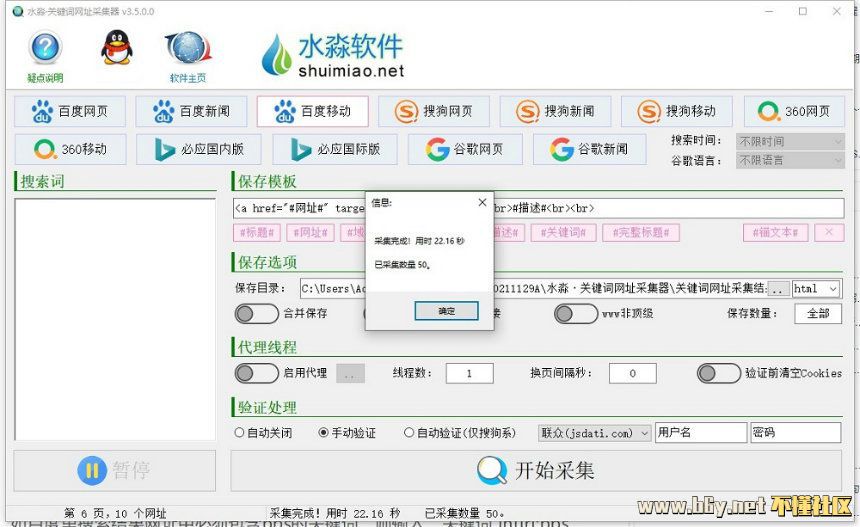
Task: Click the 开始采集 start button
Action: 536,471
